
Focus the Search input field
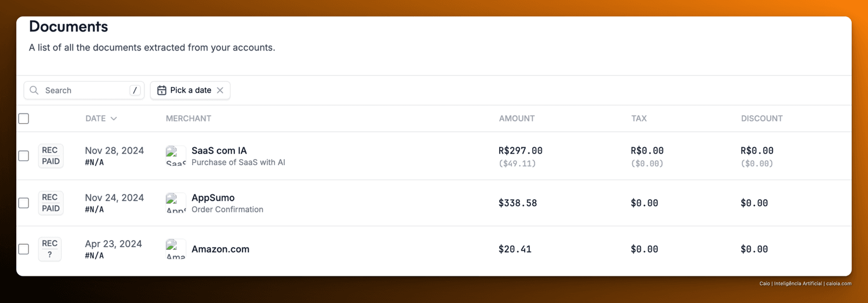(84, 90)
